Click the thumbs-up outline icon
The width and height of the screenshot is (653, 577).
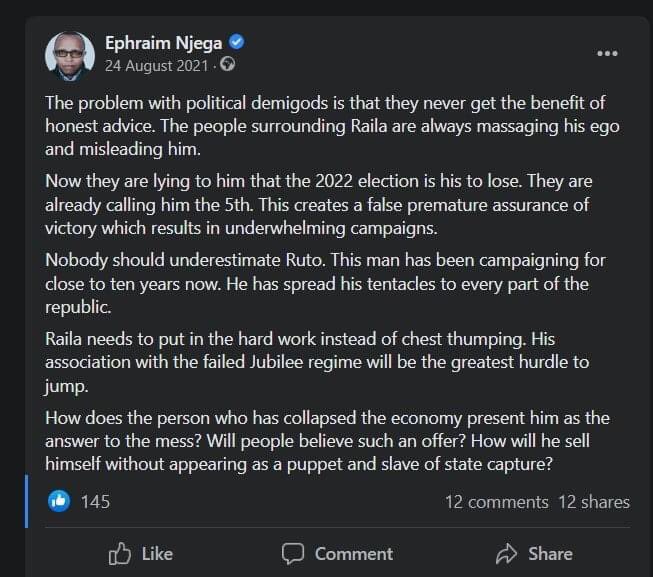coord(120,553)
